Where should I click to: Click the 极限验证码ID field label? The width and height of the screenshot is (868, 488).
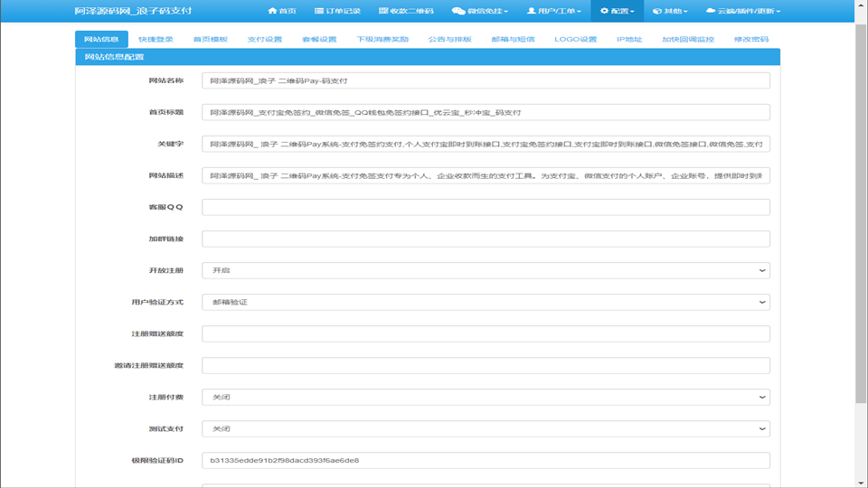click(x=157, y=460)
